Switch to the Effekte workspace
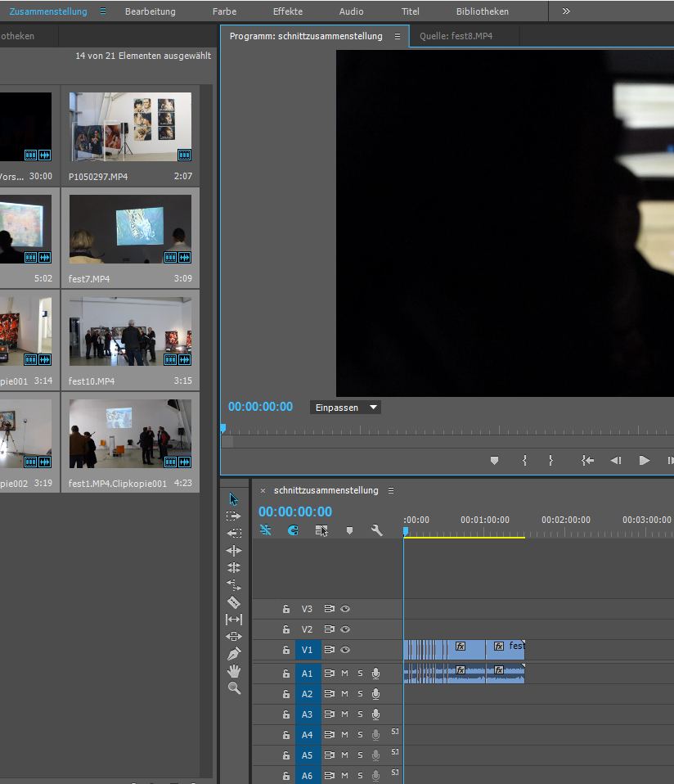 288,11
